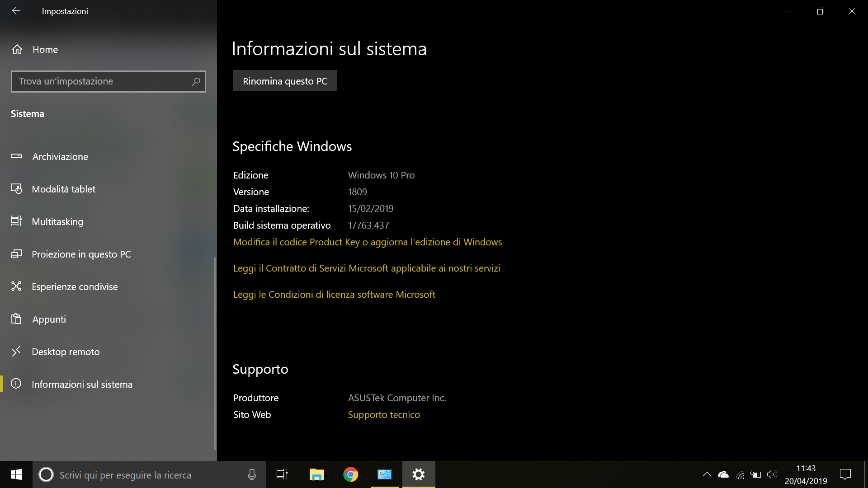The image size is (868, 488).
Task: Open Esperienze condivise settings
Action: tap(108, 286)
